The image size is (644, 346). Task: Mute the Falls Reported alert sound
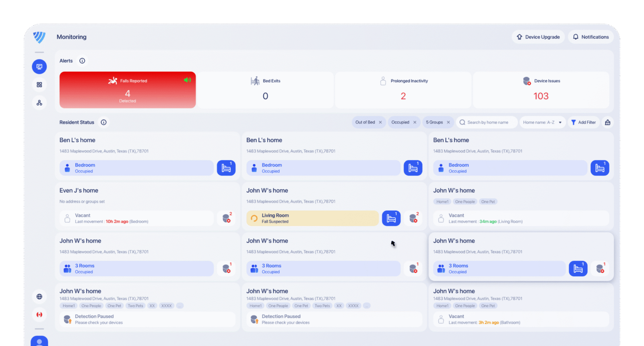(187, 80)
